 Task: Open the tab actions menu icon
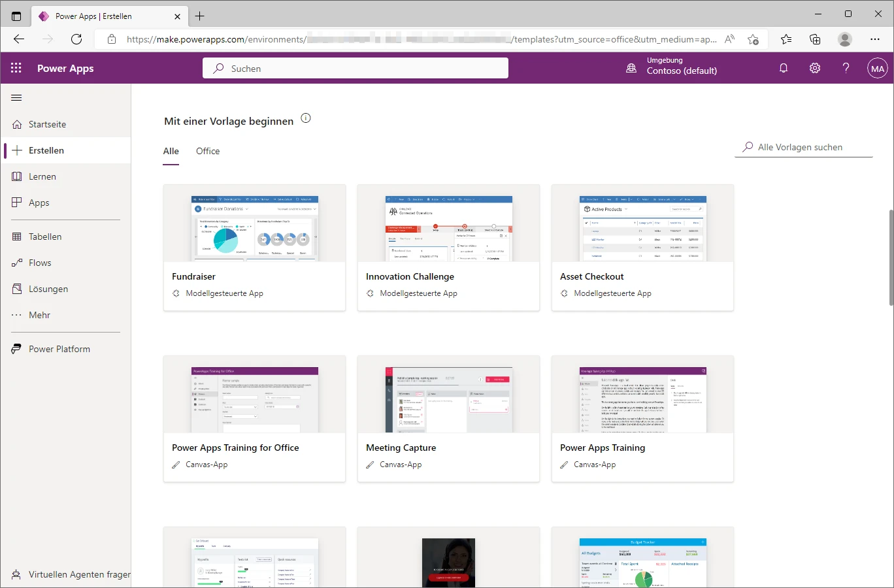coord(16,16)
